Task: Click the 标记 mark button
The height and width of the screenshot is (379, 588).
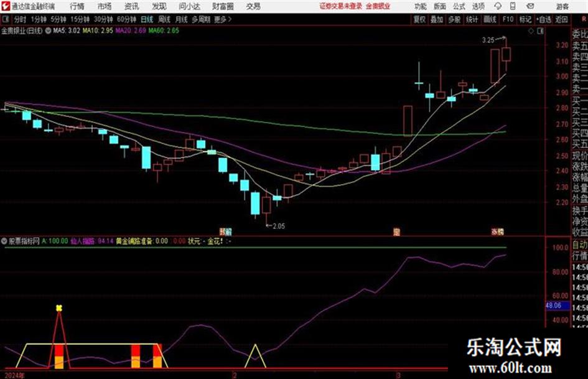Action: (525, 19)
